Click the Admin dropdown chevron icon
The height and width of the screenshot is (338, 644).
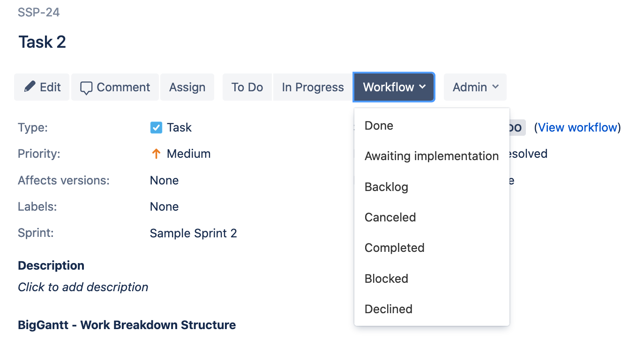coord(495,87)
